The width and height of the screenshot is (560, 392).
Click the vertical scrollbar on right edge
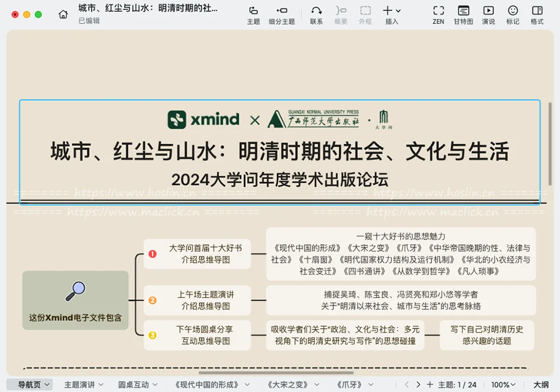click(550, 144)
